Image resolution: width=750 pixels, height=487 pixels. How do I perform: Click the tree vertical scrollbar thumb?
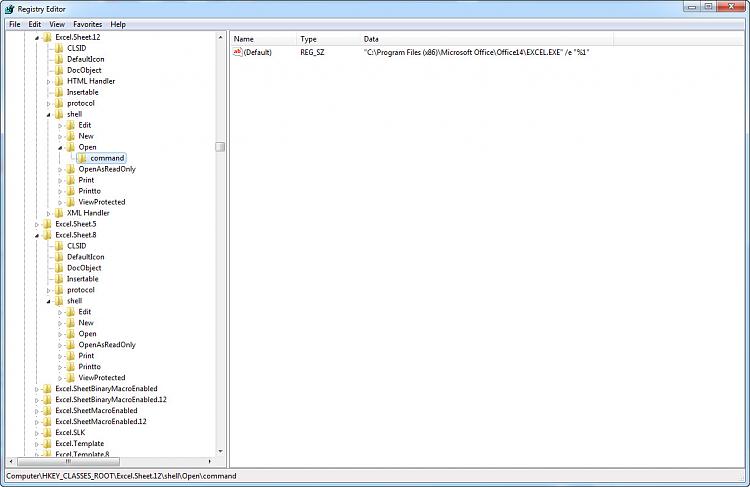(x=220, y=147)
